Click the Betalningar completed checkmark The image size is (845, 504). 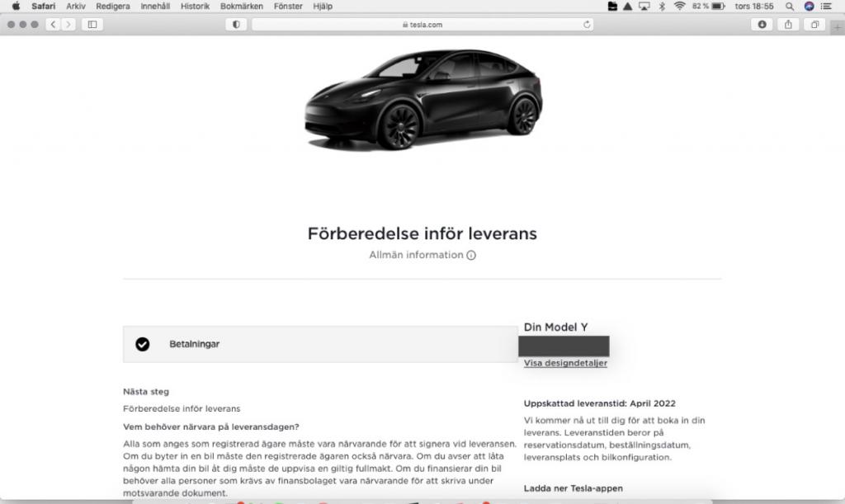click(142, 344)
